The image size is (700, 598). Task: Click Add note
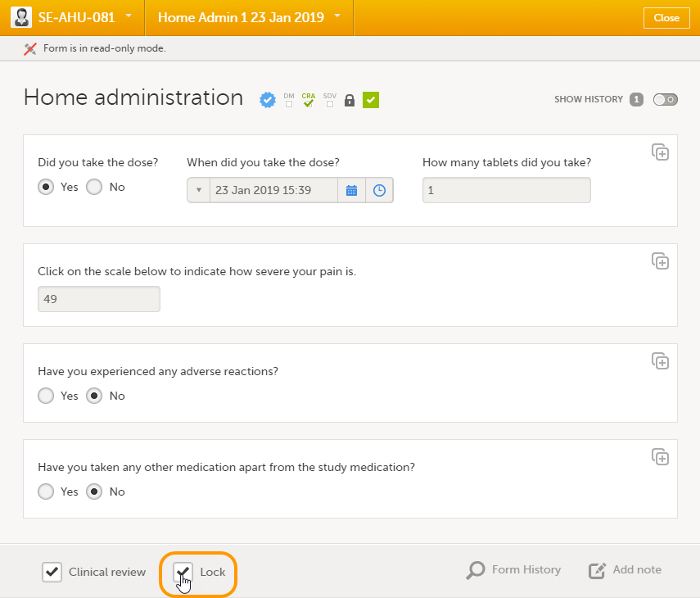click(625, 570)
